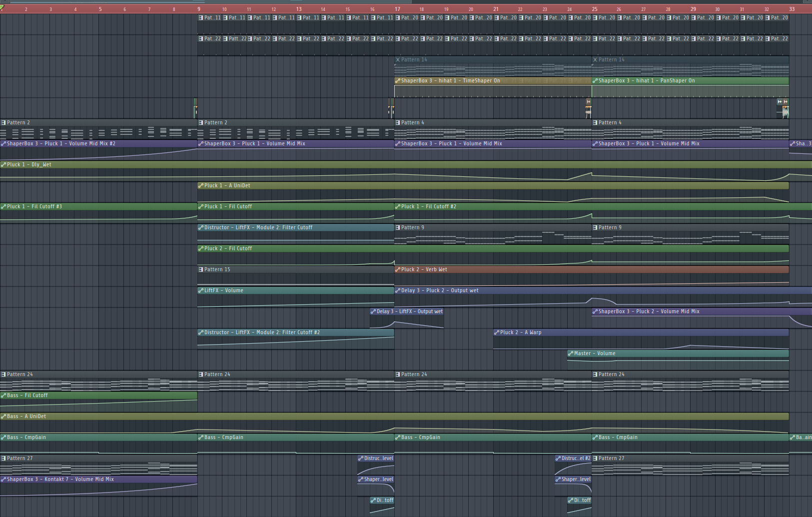Click the automation icon on Bass - Fil Cutoff
This screenshot has height=517, width=812.
[3, 395]
